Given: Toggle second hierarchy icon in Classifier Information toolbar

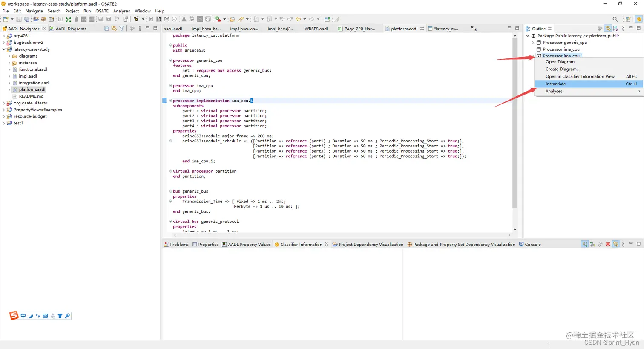Looking at the screenshot, I should tap(592, 244).
